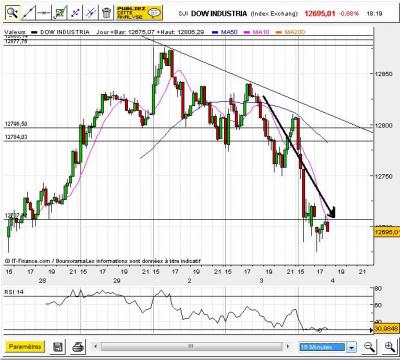Image resolution: width=400 pixels, height=360 pixels.
Task: Click the scrollbar left arrow
Action: 95,347
